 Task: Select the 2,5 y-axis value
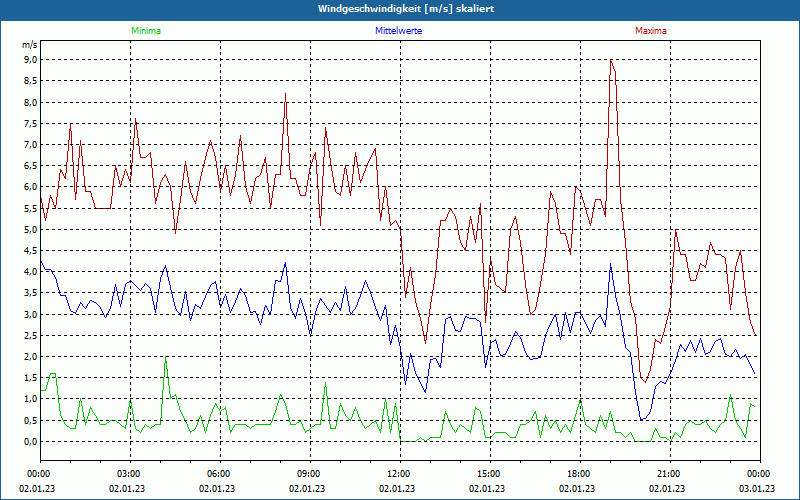[x=31, y=335]
